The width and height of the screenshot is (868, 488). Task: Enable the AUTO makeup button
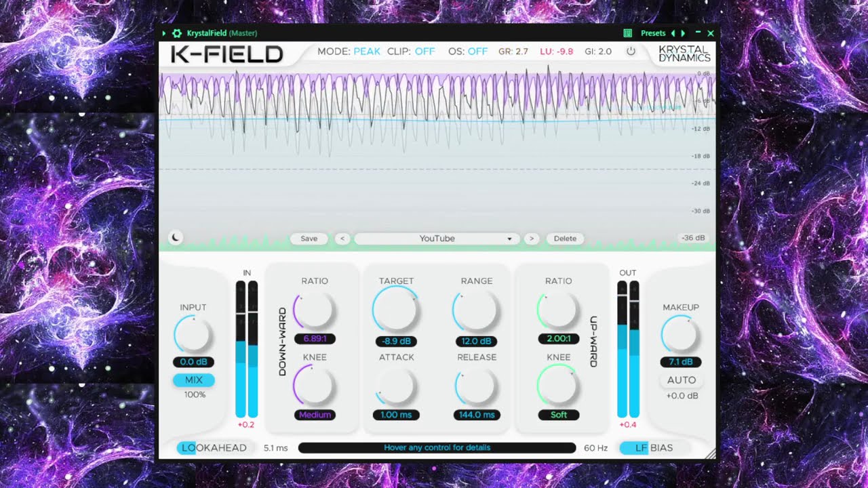pyautogui.click(x=682, y=380)
